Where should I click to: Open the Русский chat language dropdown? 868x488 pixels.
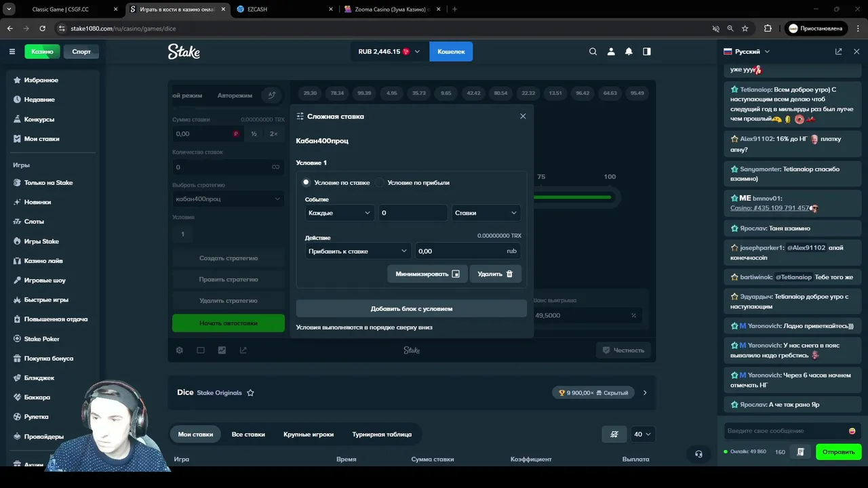747,52
